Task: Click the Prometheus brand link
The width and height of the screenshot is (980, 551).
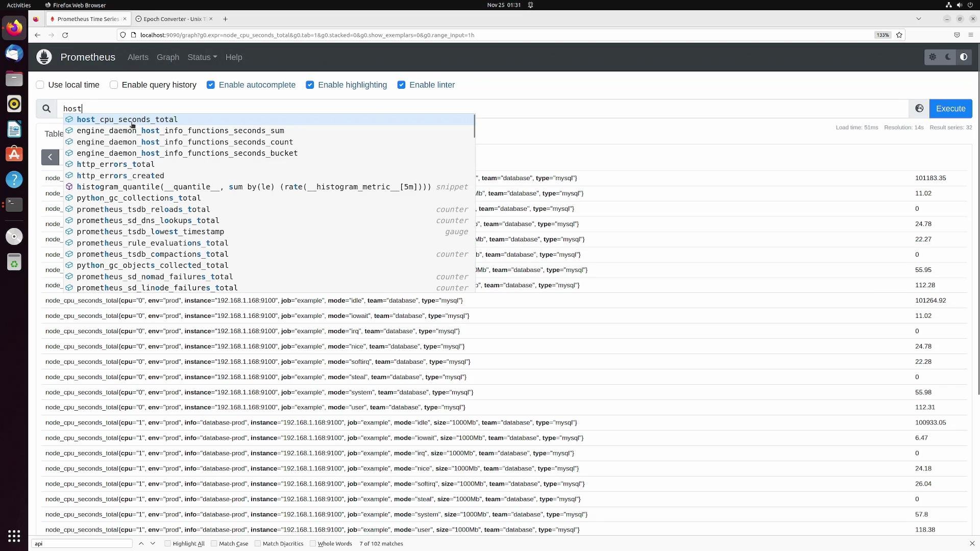Action: pos(88,57)
